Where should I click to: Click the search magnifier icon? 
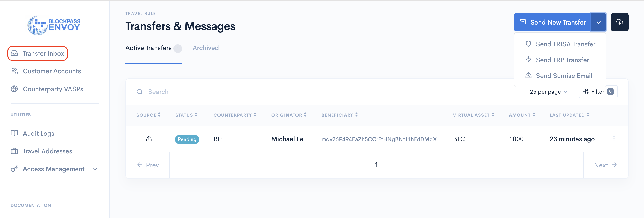click(139, 92)
